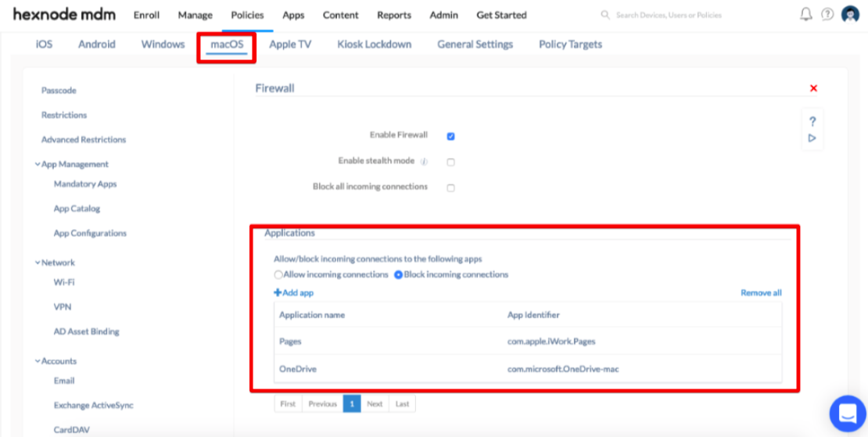Open the Admin menu
The width and height of the screenshot is (868, 437).
pyautogui.click(x=444, y=15)
